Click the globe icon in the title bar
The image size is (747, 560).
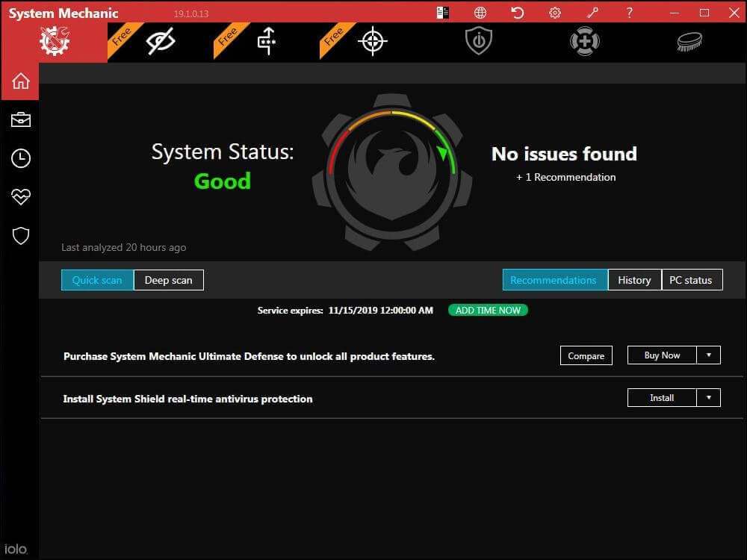[x=480, y=12]
